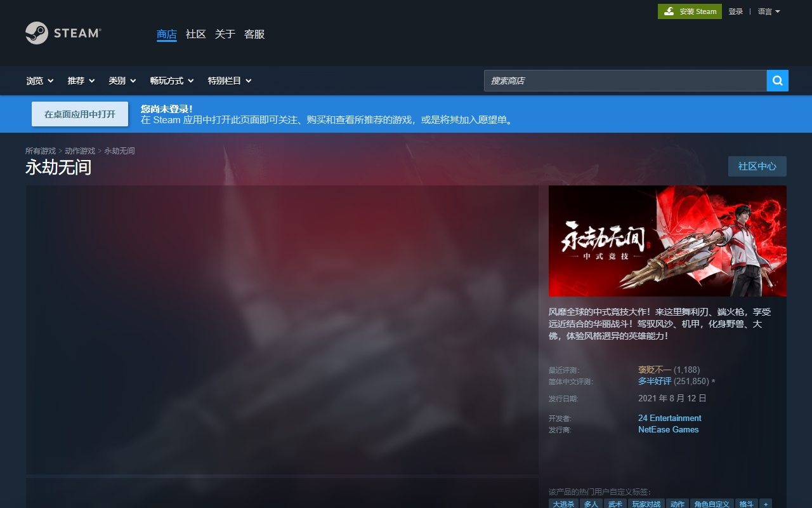Expand the 特别栏目 menu
The image size is (812, 508).
230,81
